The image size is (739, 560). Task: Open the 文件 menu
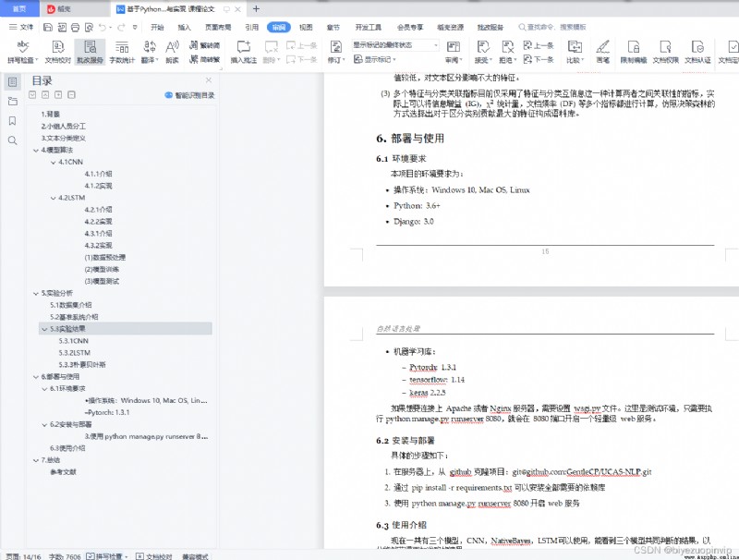click(x=21, y=28)
